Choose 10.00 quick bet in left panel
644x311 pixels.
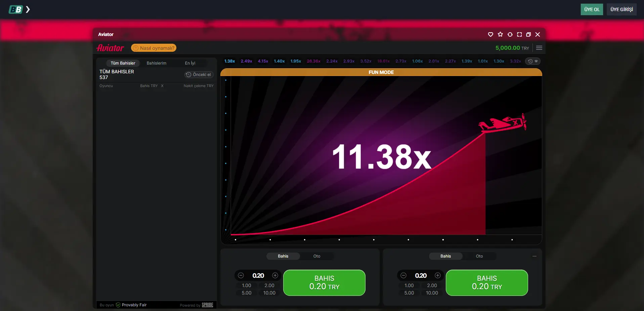tap(269, 293)
